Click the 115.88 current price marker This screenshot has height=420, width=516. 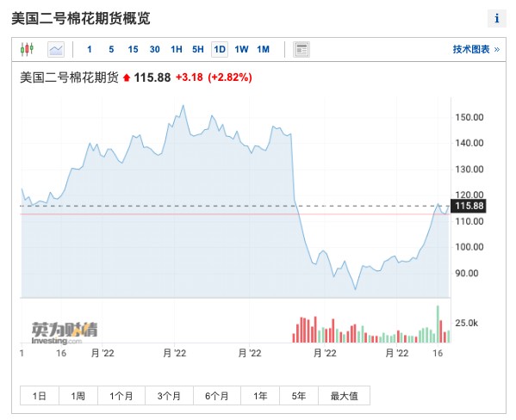(x=468, y=206)
